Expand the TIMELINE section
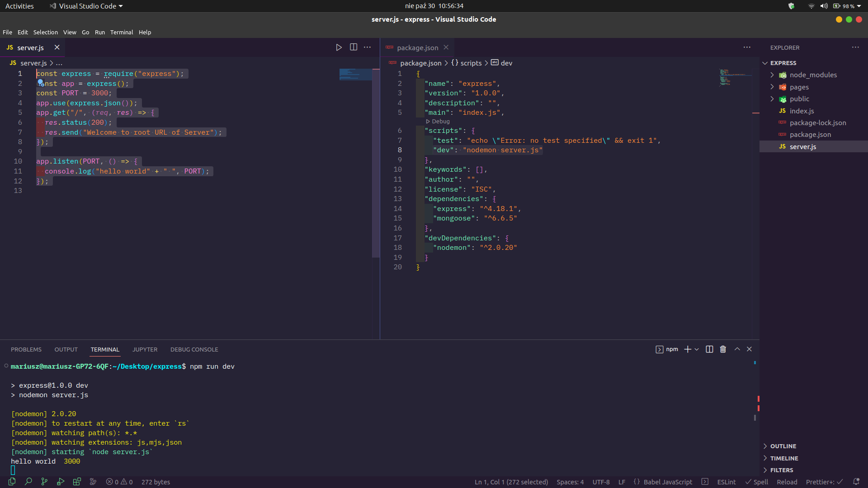Image resolution: width=868 pixels, height=488 pixels. (x=784, y=458)
